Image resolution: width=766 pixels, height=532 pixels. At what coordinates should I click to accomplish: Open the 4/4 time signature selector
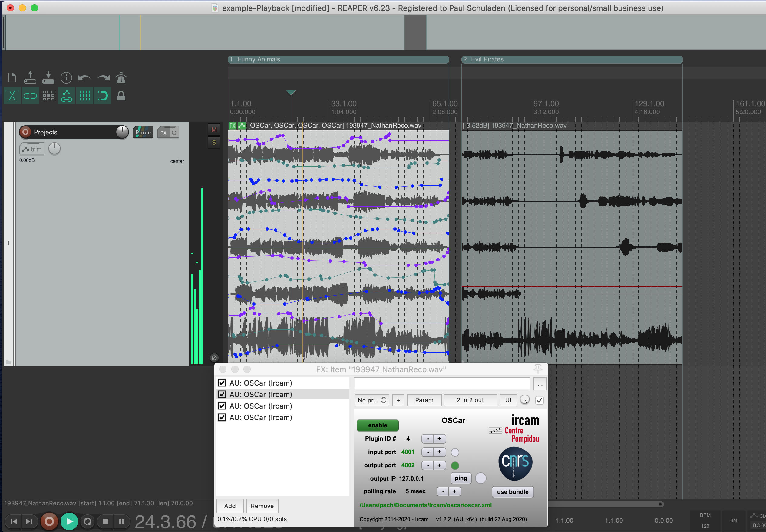coord(734,520)
